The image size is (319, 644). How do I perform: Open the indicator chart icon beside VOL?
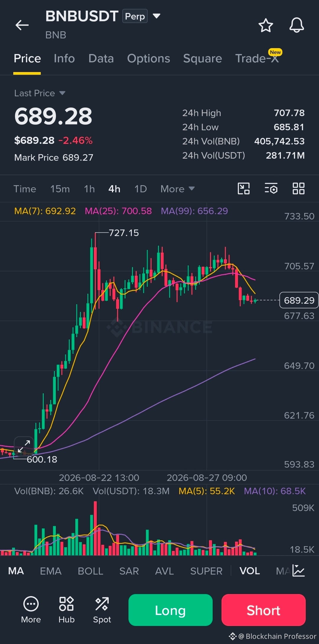[x=298, y=570]
